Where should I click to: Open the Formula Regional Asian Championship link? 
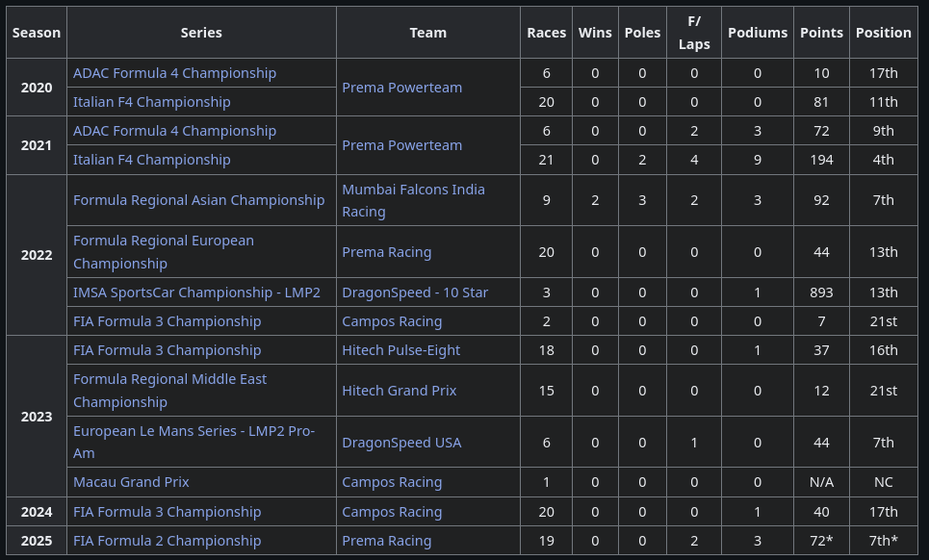(198, 200)
